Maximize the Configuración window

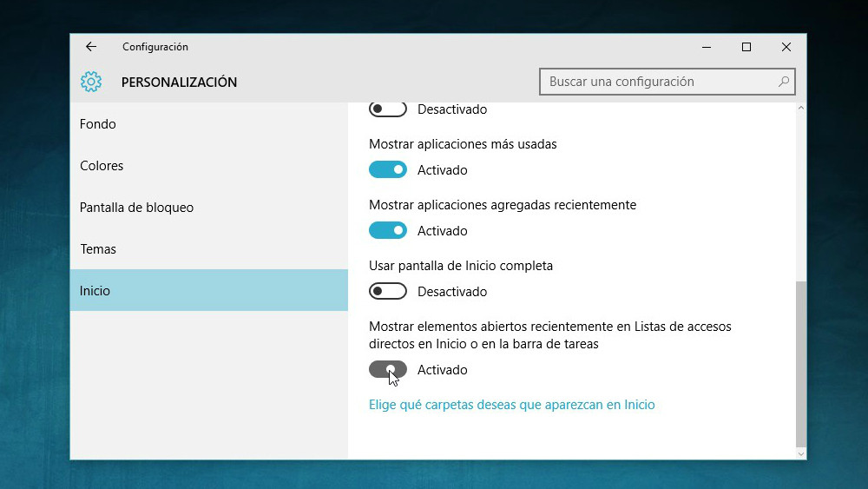pyautogui.click(x=746, y=47)
